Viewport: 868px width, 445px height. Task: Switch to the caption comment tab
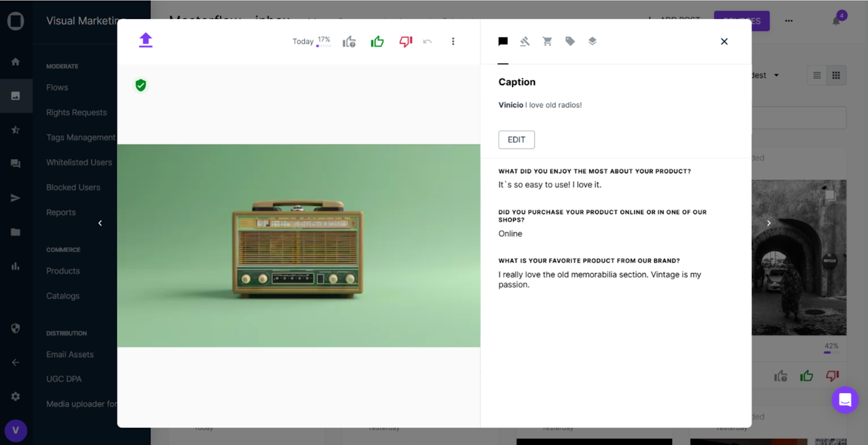503,42
